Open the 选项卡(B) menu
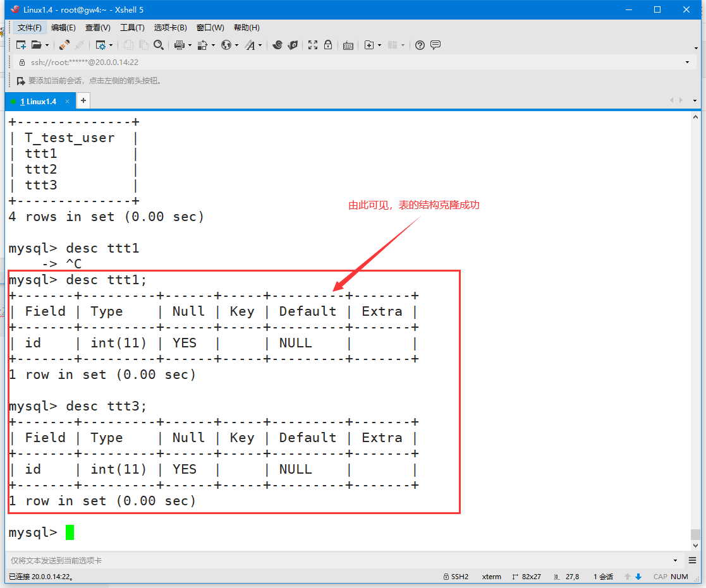Screen dimensions: 706x588 170,28
